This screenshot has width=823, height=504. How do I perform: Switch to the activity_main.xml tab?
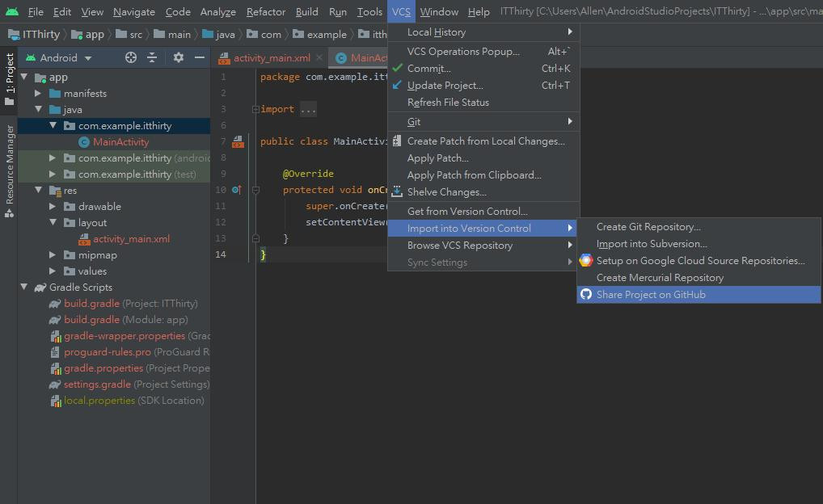click(x=272, y=58)
